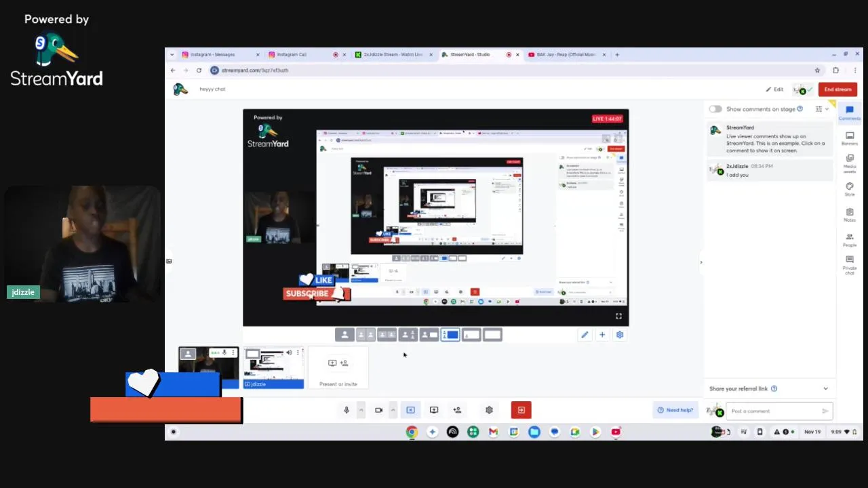868x488 pixels.
Task: Expand camera options chevron
Action: 393,410
